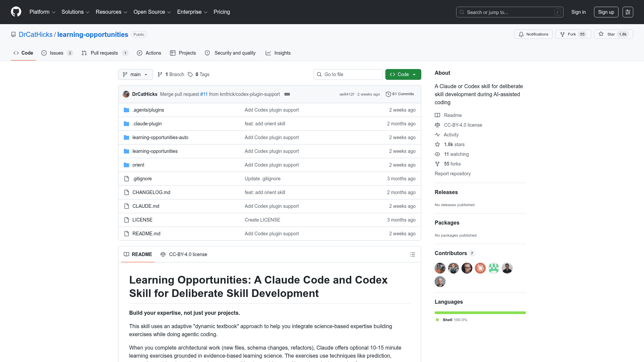644x362 pixels.
Task: Fork the repository
Action: (x=573, y=34)
